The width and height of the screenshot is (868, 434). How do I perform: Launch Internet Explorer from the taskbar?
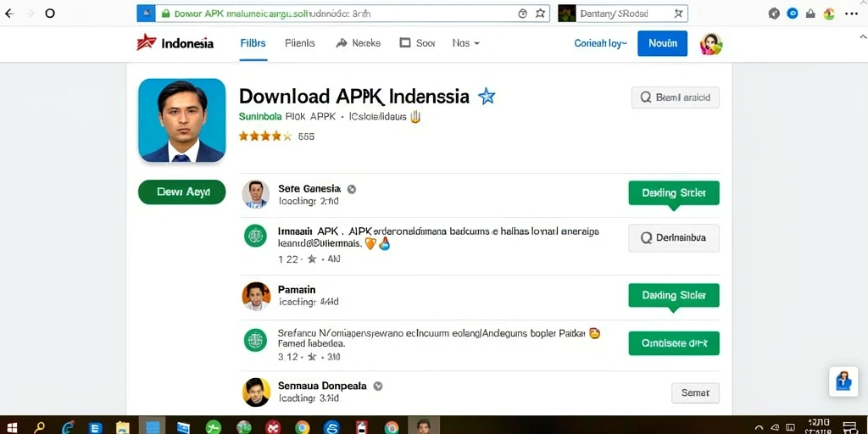click(x=68, y=427)
